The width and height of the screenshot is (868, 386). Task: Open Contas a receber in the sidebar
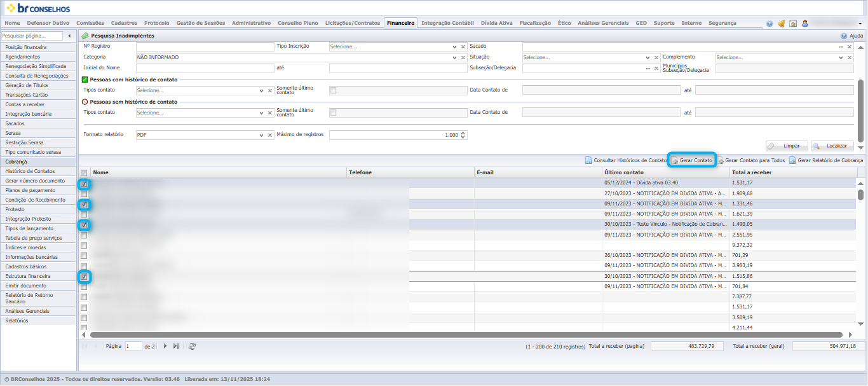pyautogui.click(x=39, y=104)
